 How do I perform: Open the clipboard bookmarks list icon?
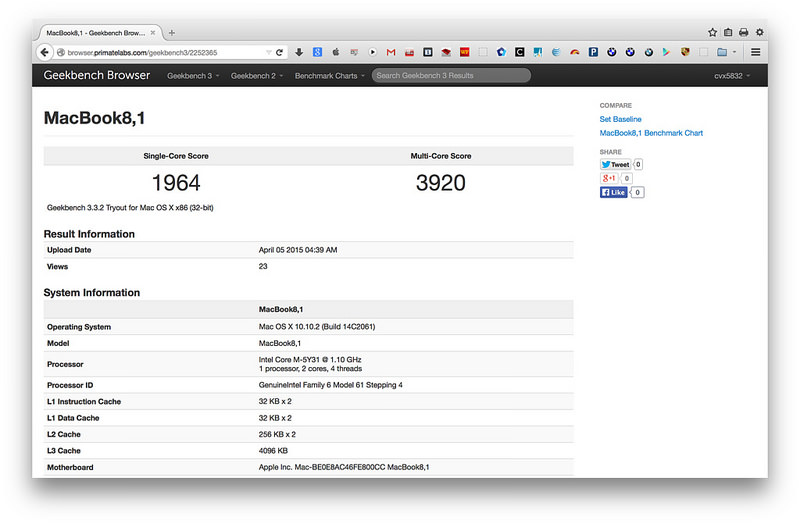click(x=728, y=32)
